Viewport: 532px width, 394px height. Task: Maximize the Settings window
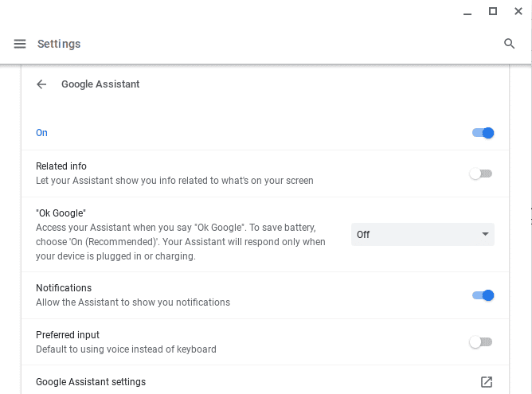[x=493, y=11]
